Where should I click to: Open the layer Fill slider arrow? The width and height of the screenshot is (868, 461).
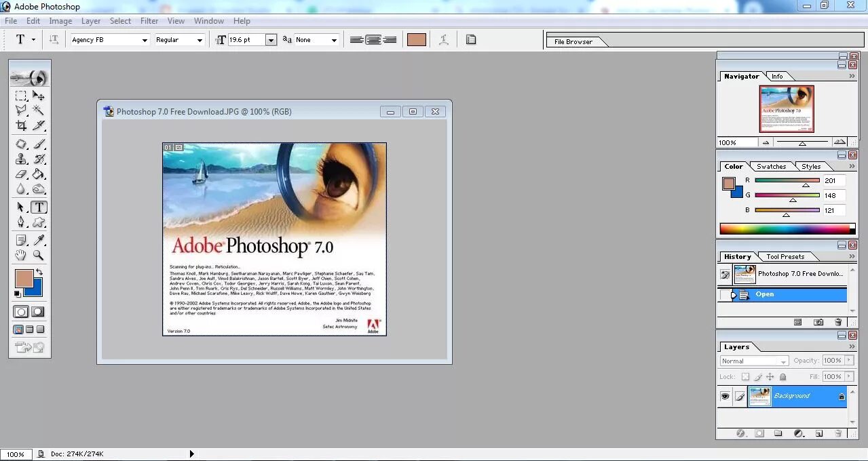[x=849, y=376]
